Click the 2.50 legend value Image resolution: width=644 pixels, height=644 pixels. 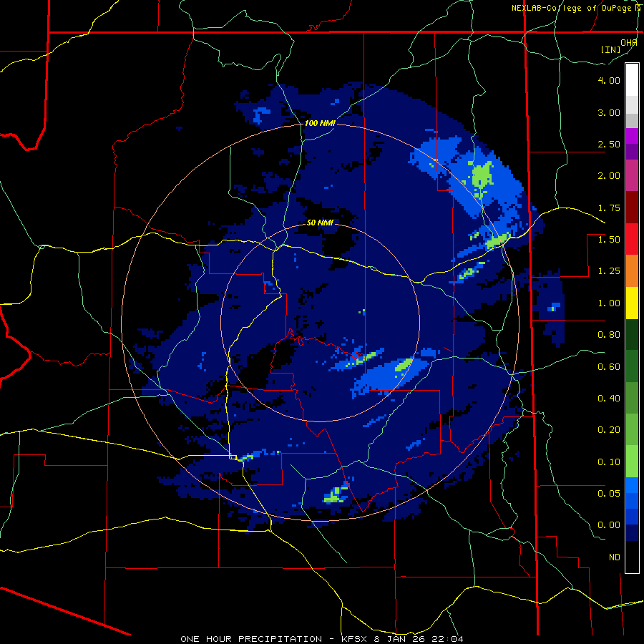pyautogui.click(x=609, y=144)
